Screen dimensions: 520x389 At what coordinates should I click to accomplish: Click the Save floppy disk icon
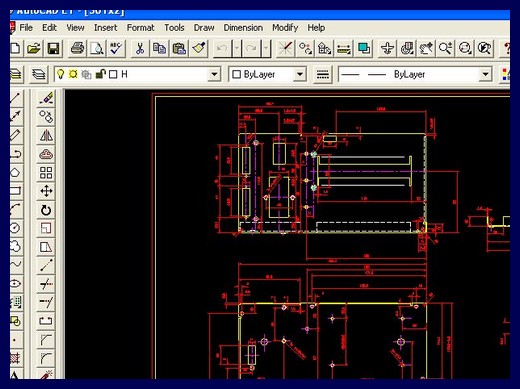point(53,49)
